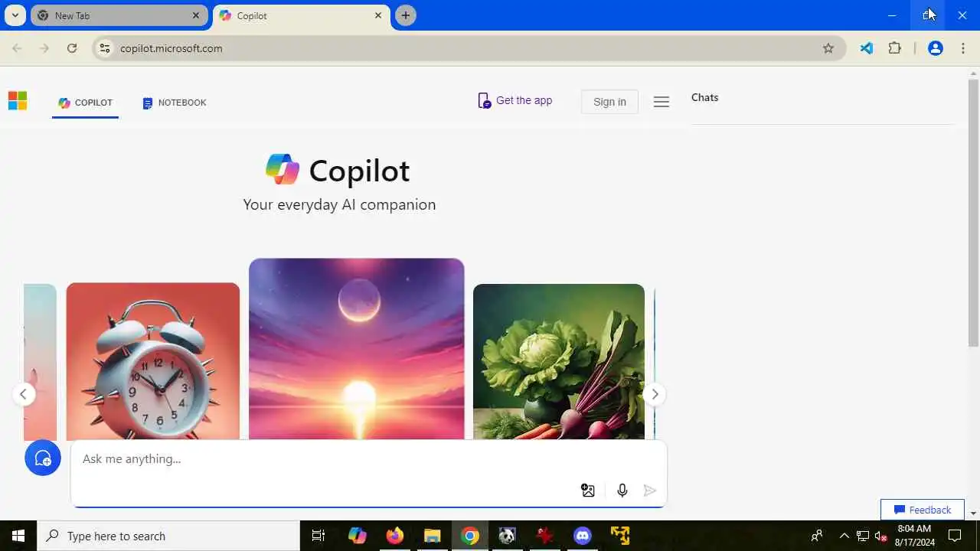This screenshot has height=551, width=980.
Task: Close the Copilot browser tab
Action: click(378, 15)
